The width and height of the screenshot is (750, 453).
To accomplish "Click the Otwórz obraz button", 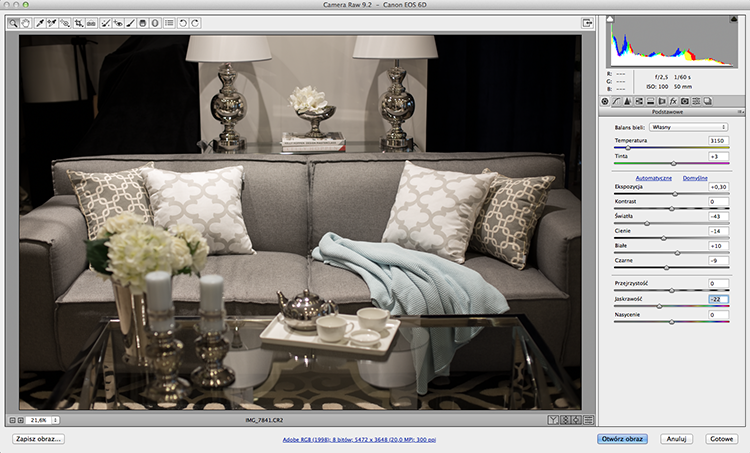I will click(x=622, y=439).
